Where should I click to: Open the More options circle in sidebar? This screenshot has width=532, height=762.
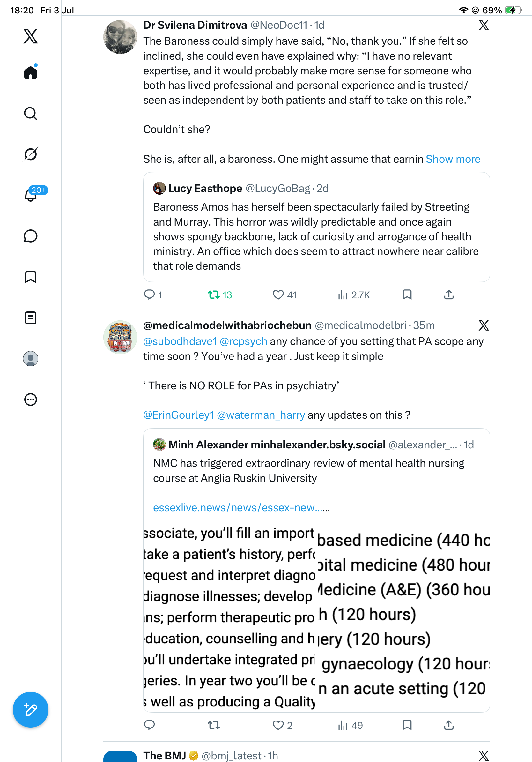click(x=31, y=399)
